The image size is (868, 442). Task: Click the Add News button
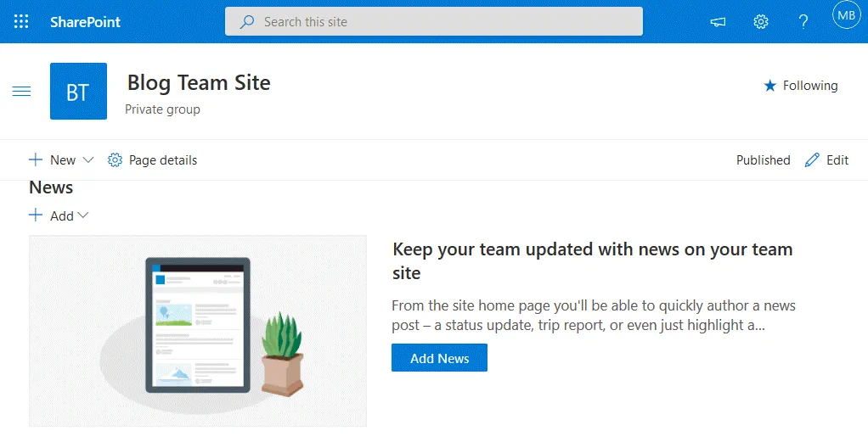440,358
